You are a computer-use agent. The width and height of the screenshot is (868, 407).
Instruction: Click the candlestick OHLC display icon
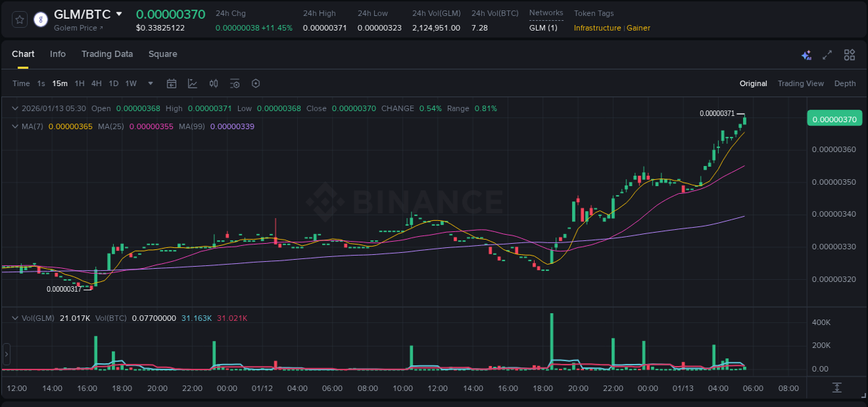pos(213,83)
